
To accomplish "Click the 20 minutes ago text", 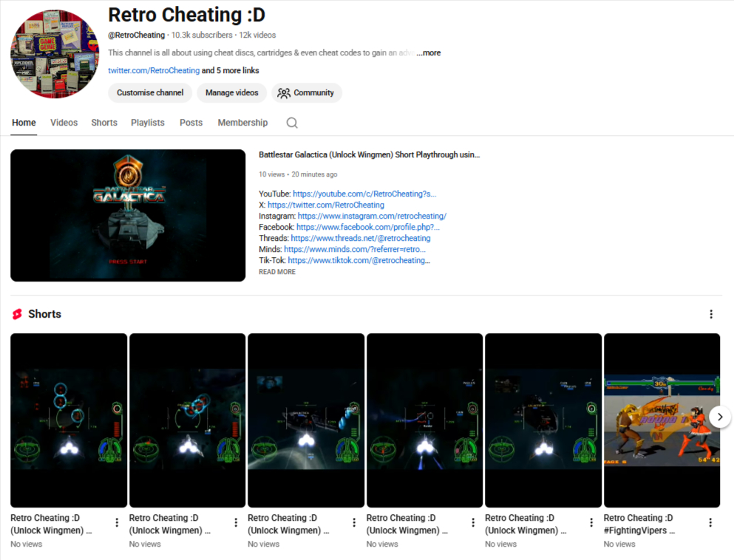I will (x=315, y=174).
